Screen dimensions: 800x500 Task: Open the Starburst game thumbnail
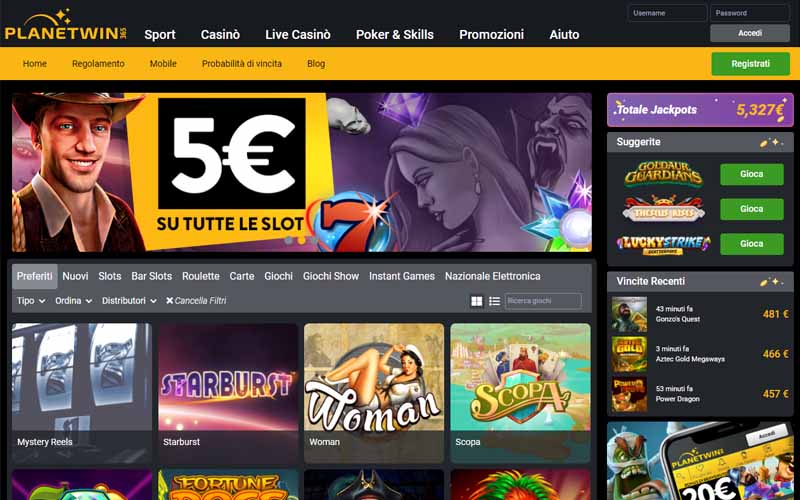[228, 393]
